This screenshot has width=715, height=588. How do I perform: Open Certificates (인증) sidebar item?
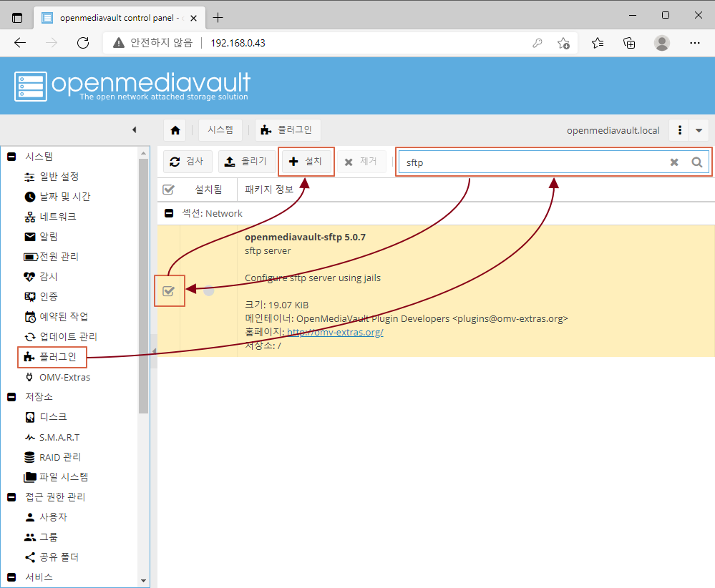pyautogui.click(x=41, y=297)
